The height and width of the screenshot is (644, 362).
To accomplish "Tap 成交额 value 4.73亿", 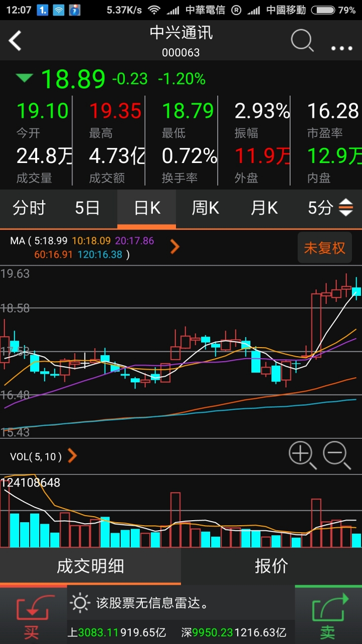I will 117,156.
